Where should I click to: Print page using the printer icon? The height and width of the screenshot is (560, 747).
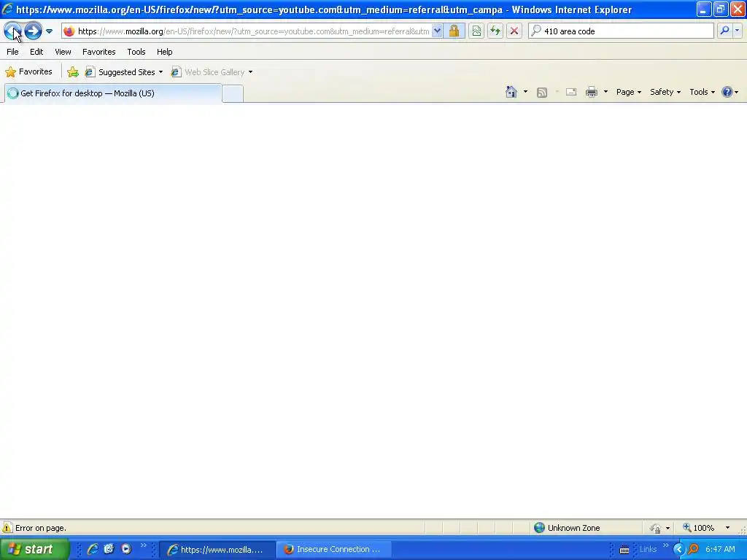(x=592, y=92)
